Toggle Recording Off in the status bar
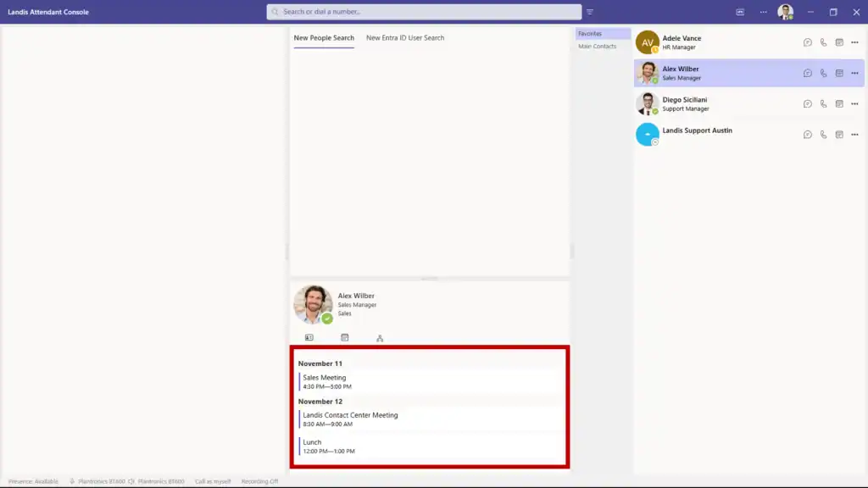Viewport: 868px width, 488px height. pyautogui.click(x=258, y=480)
